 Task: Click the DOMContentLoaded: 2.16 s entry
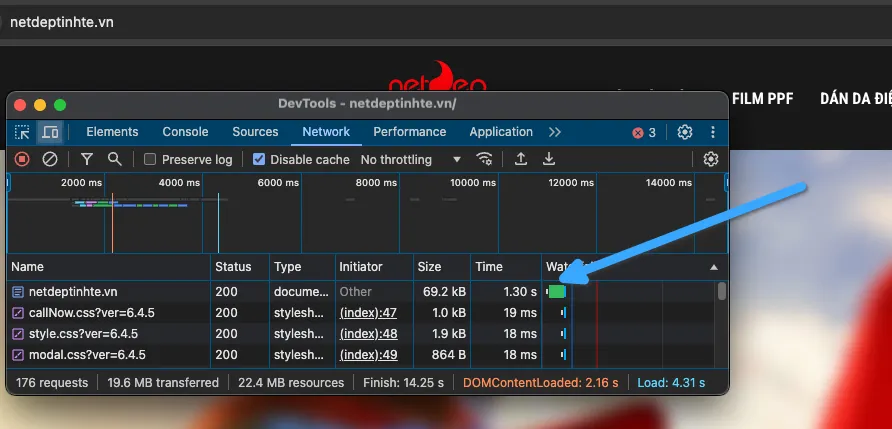pos(540,383)
